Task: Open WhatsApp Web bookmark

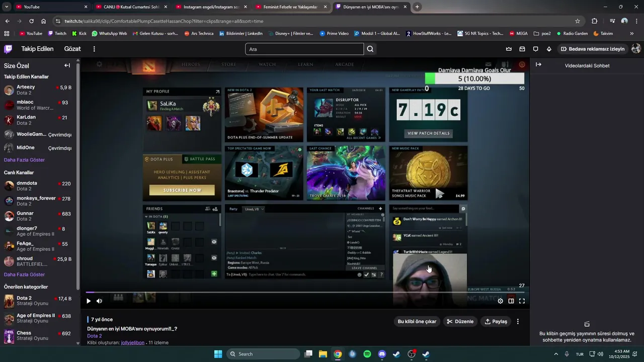Action: [x=109, y=34]
